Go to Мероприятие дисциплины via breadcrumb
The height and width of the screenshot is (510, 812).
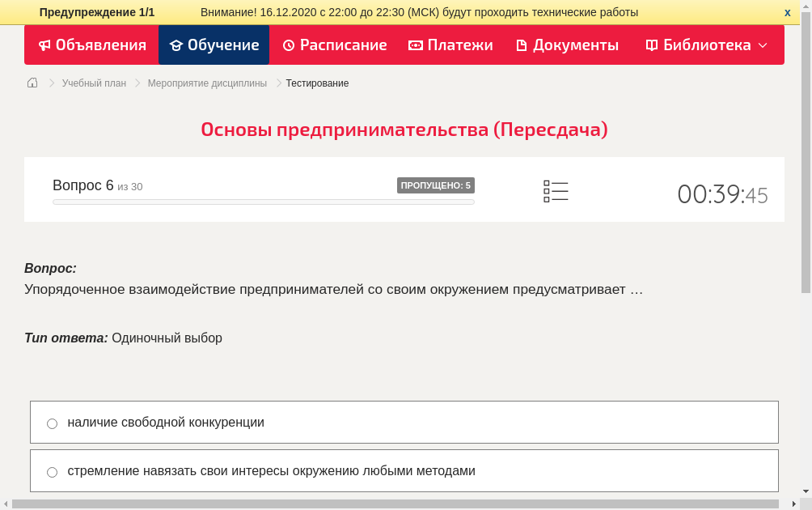(205, 83)
